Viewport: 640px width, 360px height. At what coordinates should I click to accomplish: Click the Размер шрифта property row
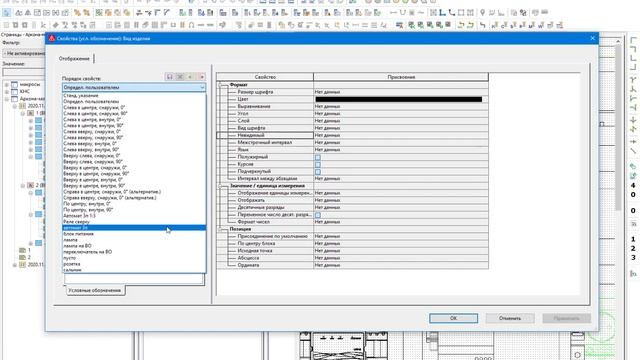pyautogui.click(x=353, y=92)
